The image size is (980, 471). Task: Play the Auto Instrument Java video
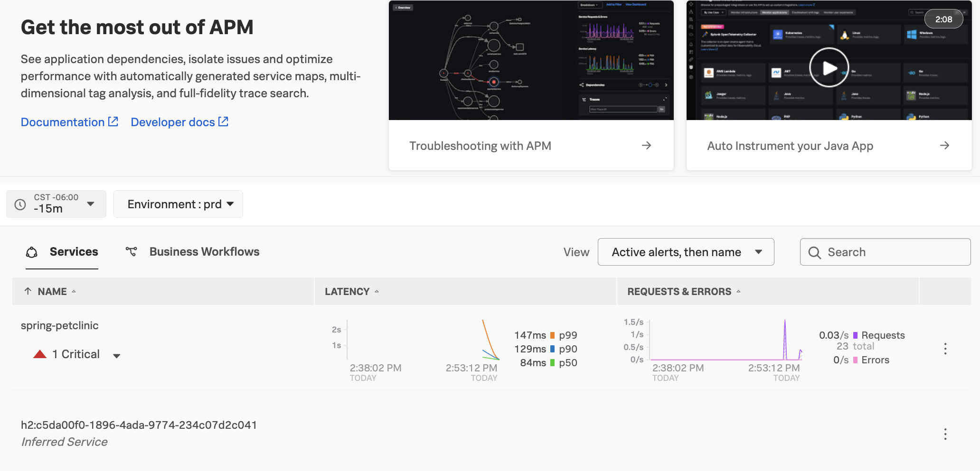coord(829,67)
